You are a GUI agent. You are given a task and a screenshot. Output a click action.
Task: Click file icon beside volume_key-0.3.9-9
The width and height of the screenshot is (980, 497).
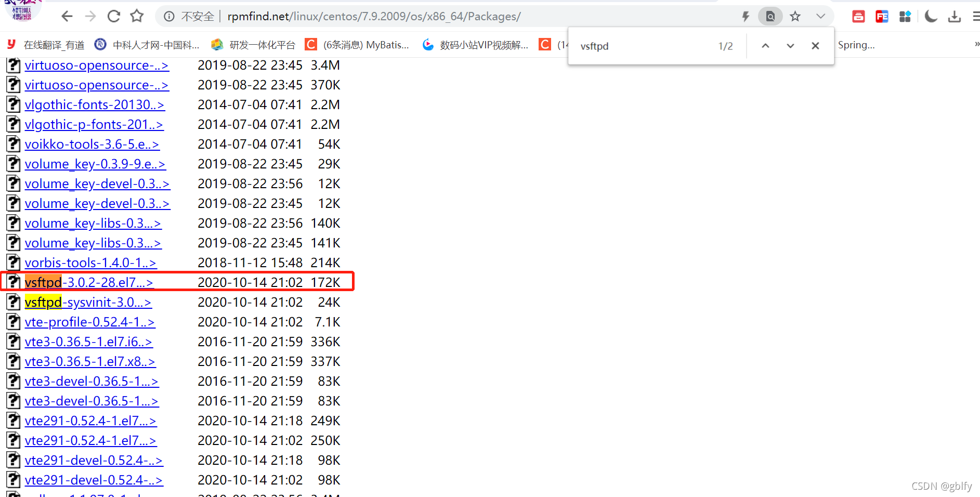click(x=14, y=163)
